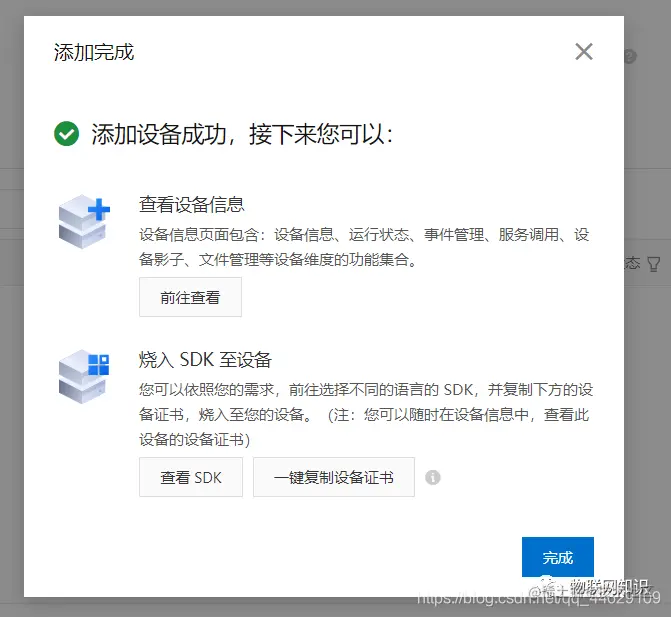Screen dimensions: 671x617
Task: Select the 烧入 SDK 至设备 heading
Action: 205,359
